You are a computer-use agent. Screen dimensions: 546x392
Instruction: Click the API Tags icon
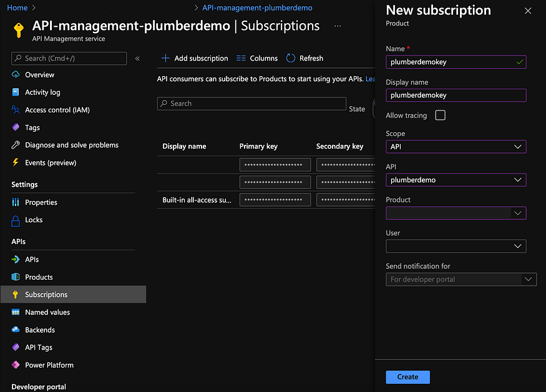(16, 347)
